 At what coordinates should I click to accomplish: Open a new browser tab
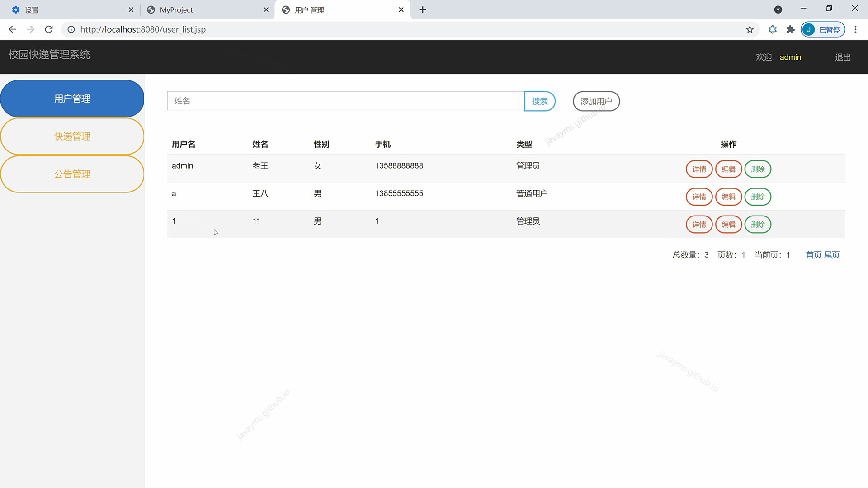422,9
